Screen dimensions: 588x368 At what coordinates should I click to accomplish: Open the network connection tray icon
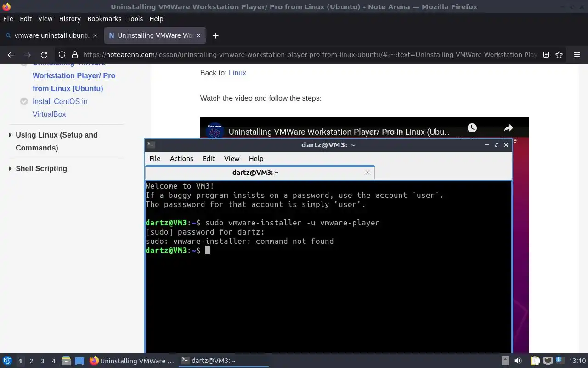pos(548,361)
